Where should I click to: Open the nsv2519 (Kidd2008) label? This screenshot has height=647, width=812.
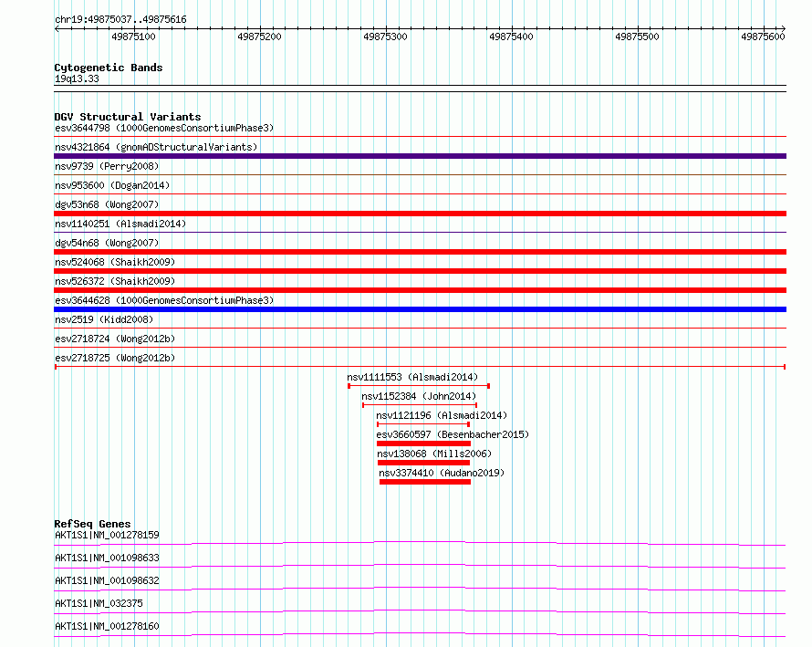(x=104, y=319)
